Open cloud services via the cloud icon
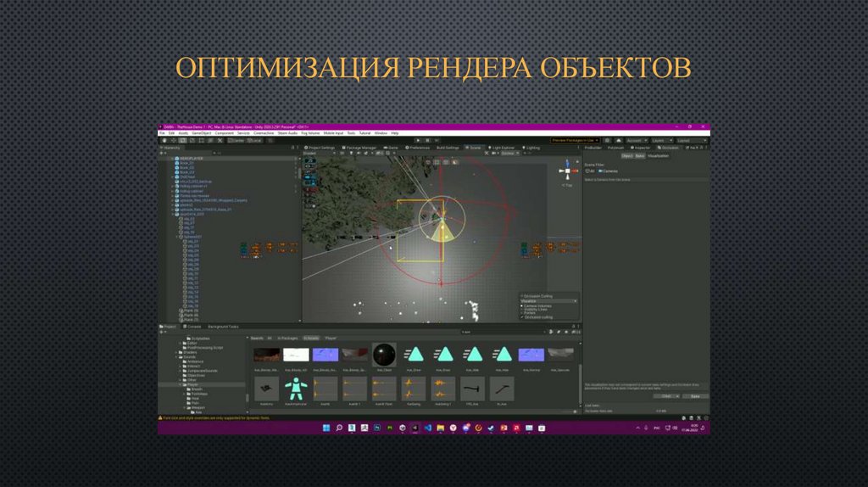This screenshot has width=868, height=487. pos(619,141)
